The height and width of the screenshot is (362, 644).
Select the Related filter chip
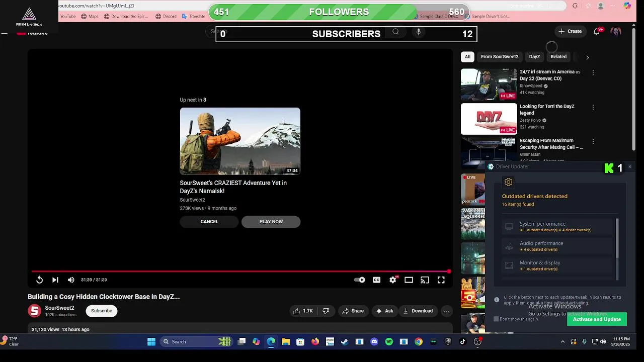click(558, 57)
